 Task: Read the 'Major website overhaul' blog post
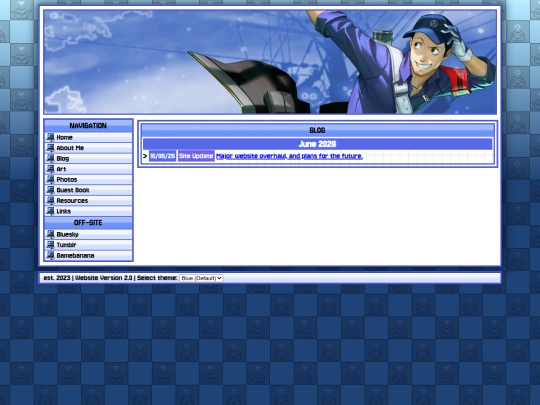coord(289,156)
